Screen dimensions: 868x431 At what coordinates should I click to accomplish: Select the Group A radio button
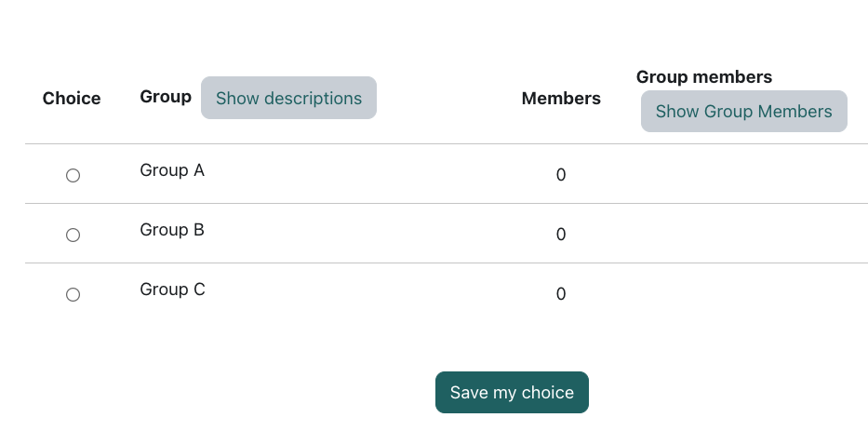coord(73,175)
